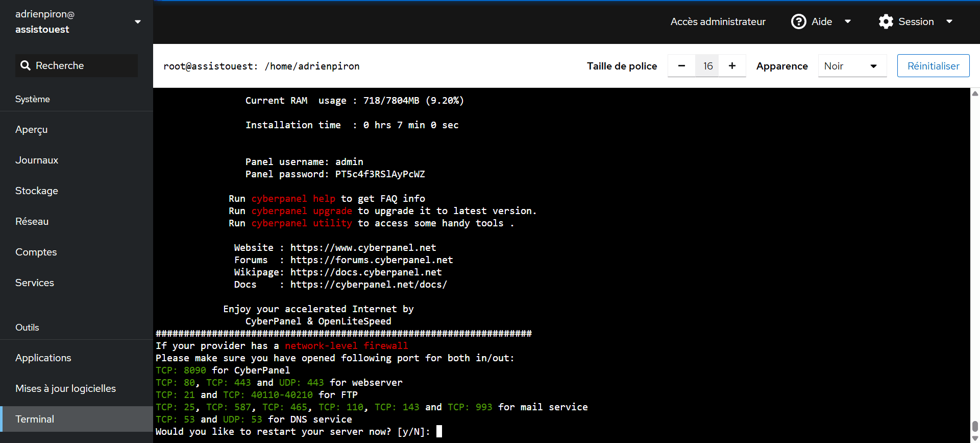Viewport: 980px width, 443px height.
Task: Open Comptes in the sidebar
Action: (x=77, y=252)
